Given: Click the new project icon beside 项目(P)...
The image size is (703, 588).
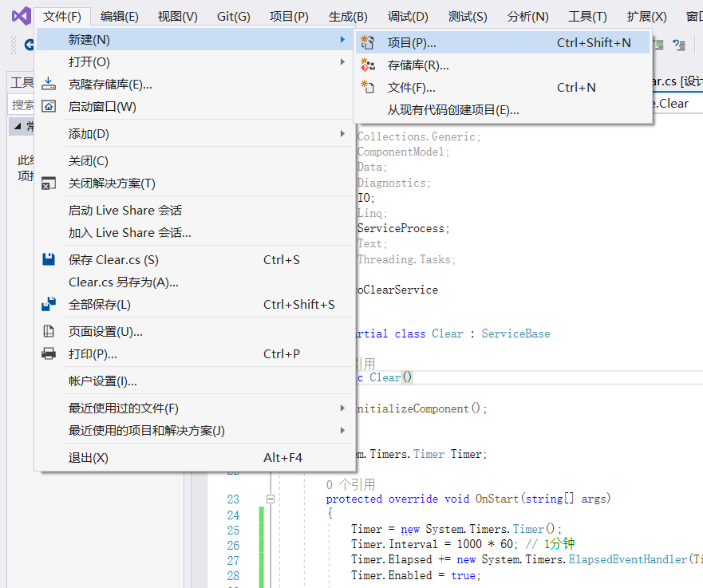Looking at the screenshot, I should [368, 42].
